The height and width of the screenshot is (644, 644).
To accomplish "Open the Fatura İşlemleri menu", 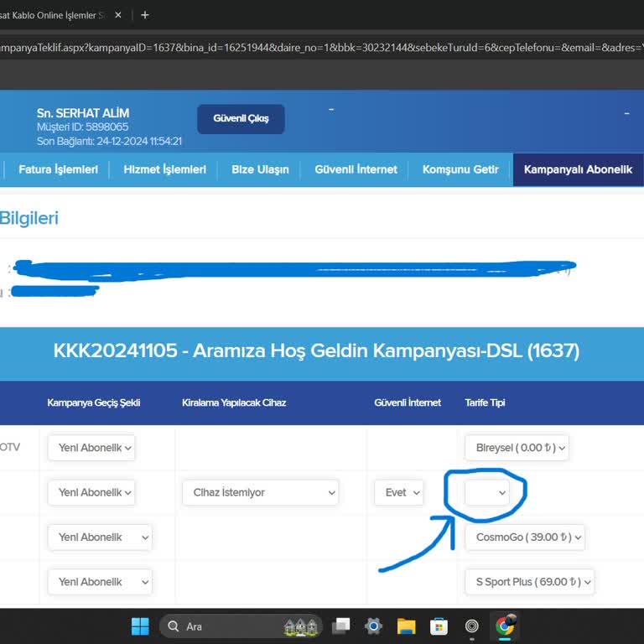I will [x=59, y=169].
